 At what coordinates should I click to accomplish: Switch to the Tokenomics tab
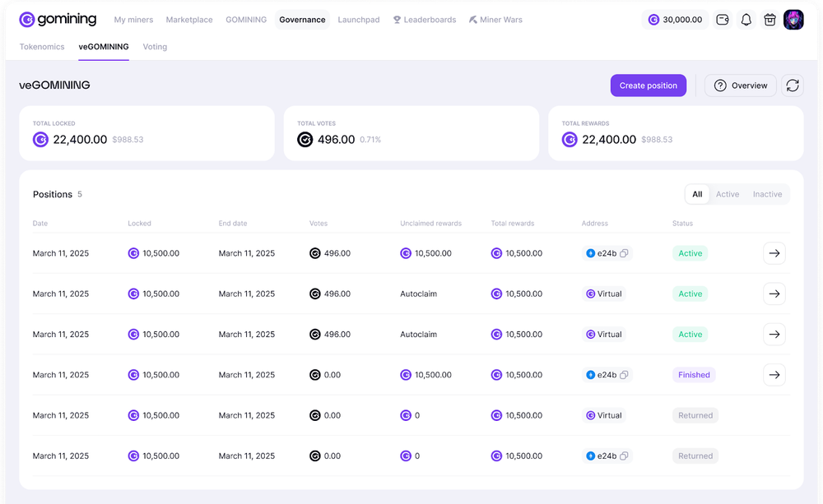coord(42,47)
